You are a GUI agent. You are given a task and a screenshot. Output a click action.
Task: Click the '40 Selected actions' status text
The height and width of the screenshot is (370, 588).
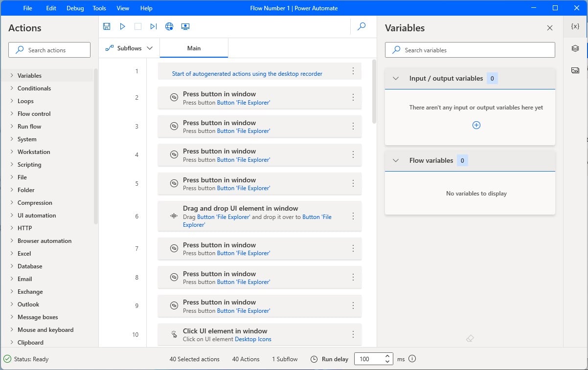[195, 359]
